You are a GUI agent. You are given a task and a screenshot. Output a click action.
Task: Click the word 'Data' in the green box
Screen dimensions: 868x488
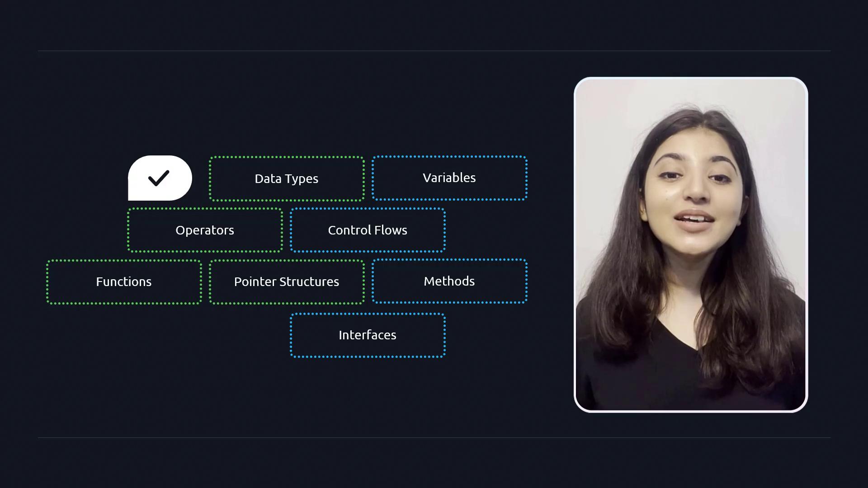coord(268,178)
